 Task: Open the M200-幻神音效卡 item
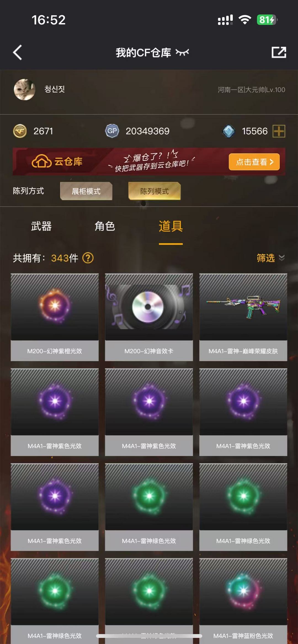tap(149, 317)
